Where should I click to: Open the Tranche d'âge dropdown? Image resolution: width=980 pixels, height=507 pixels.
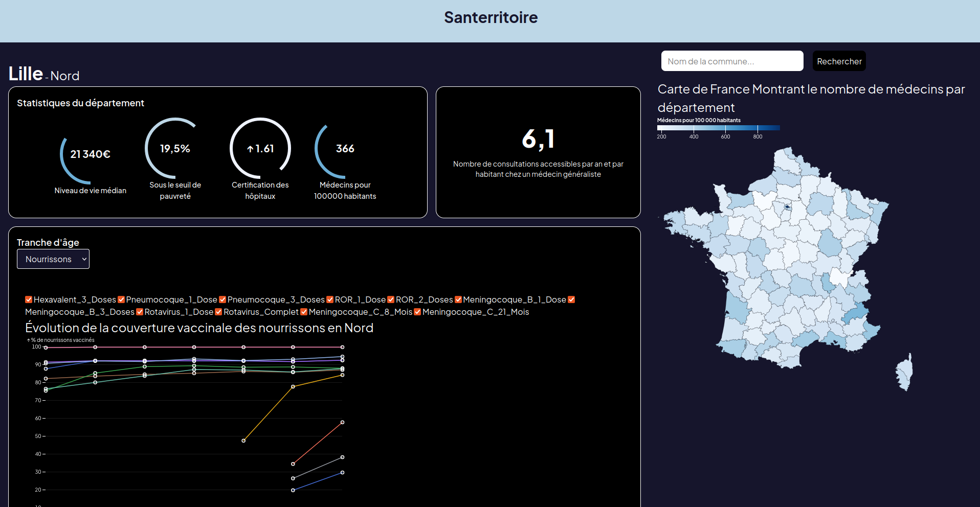coord(53,259)
